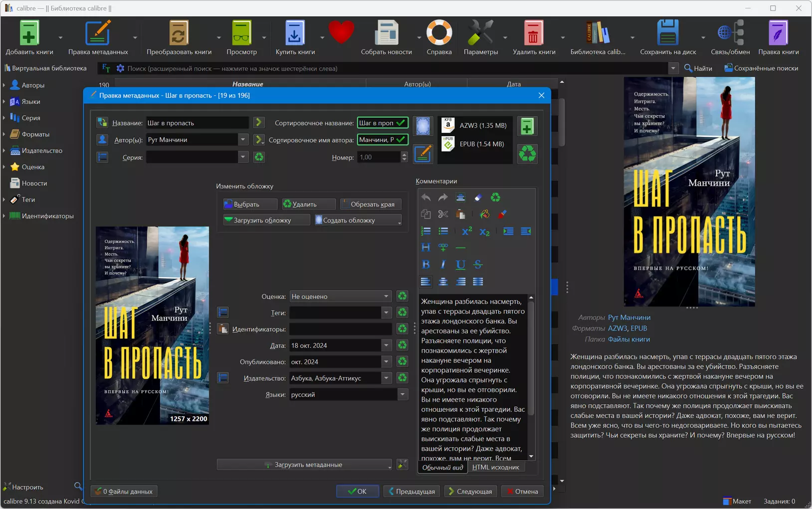Click the paste icon in the comments toolbar
This screenshot has width=812, height=509.
(460, 214)
